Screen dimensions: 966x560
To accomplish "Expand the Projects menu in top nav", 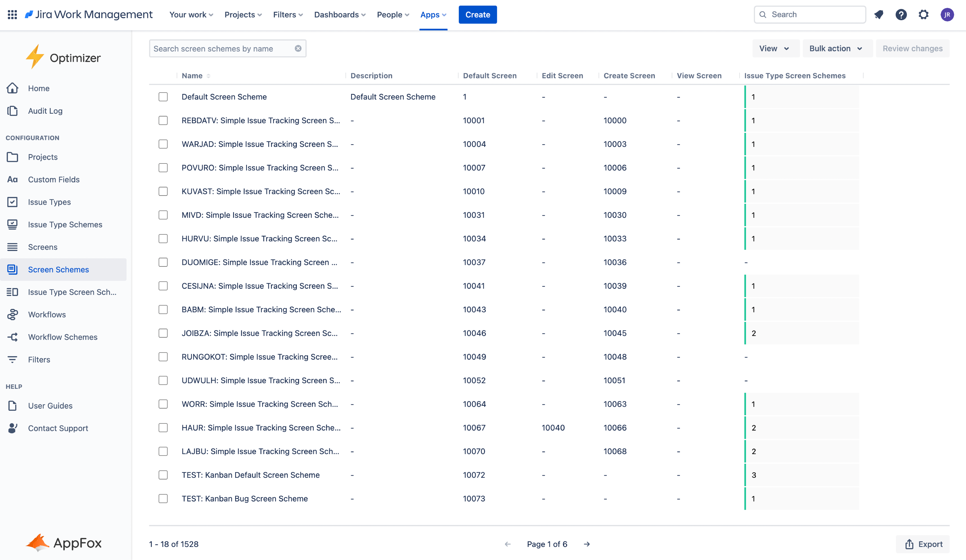I will coord(243,15).
